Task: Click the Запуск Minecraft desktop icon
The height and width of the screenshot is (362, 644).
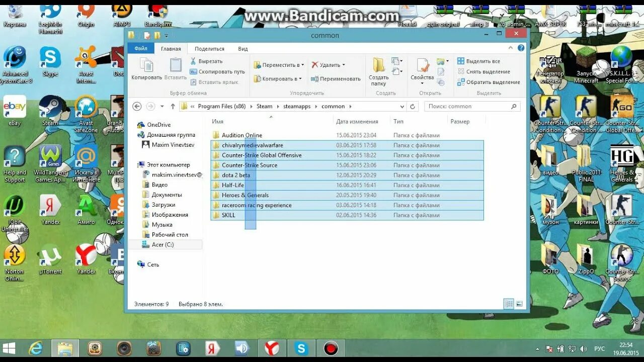Action: coord(586,65)
